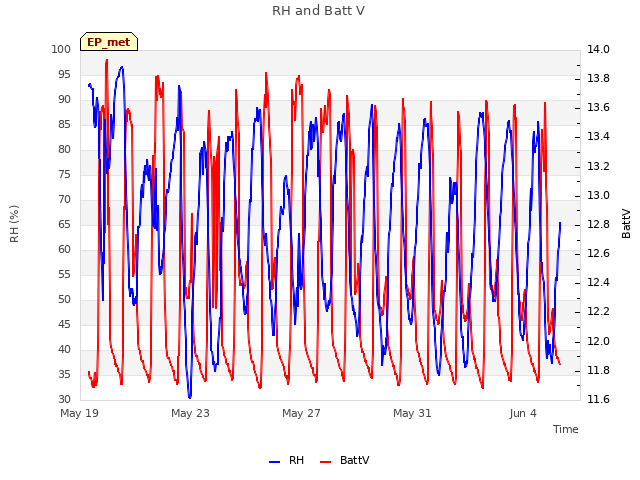Click the '12.8' label on BattV axis
Image resolution: width=640 pixels, height=480 pixels.
[598, 224]
